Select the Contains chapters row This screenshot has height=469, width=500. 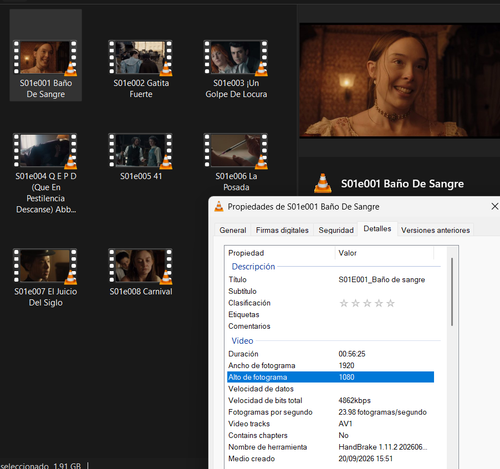(330, 436)
